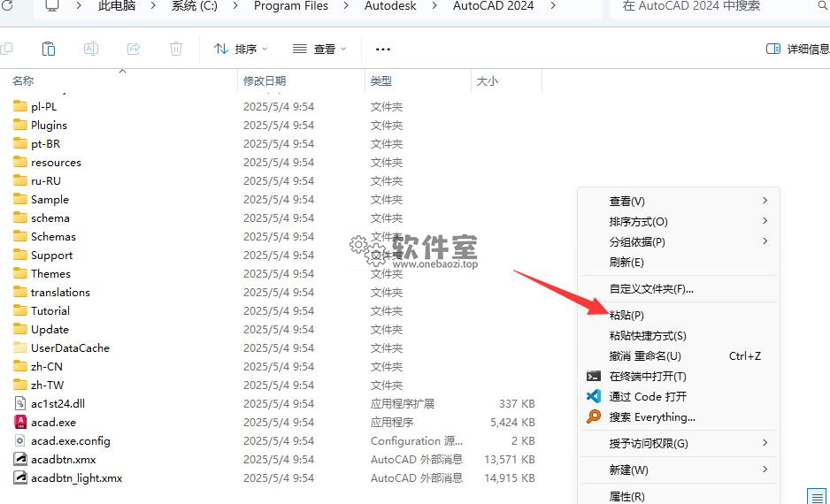Select the ru-RU folder icon

[x=20, y=180]
